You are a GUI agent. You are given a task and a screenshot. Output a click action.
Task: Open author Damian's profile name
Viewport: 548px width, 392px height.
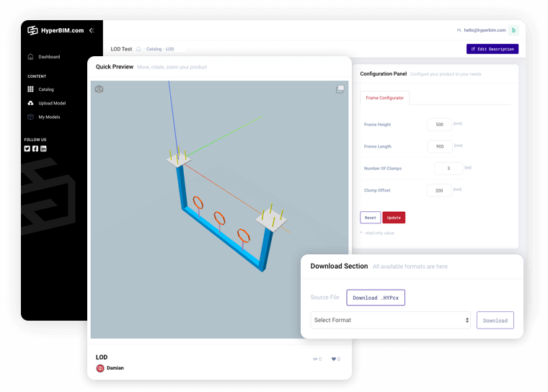click(115, 368)
